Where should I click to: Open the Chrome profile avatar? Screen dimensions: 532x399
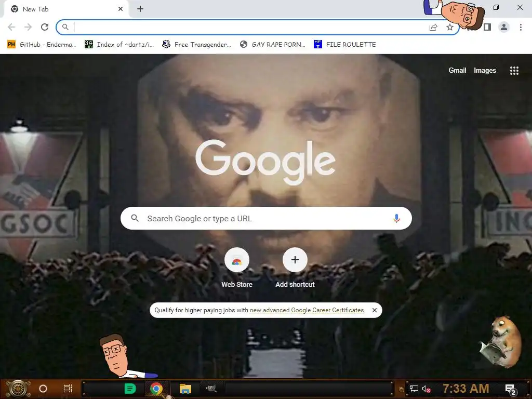(504, 27)
